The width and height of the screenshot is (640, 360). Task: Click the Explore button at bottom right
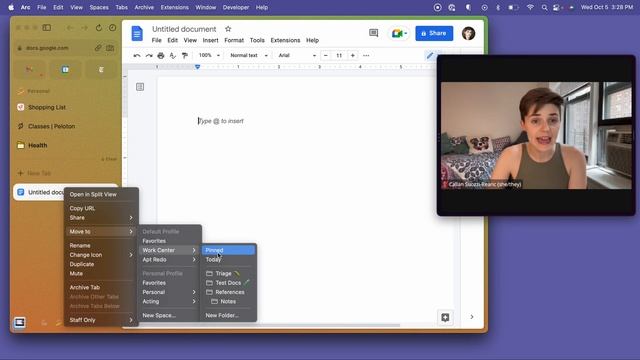[x=445, y=317]
